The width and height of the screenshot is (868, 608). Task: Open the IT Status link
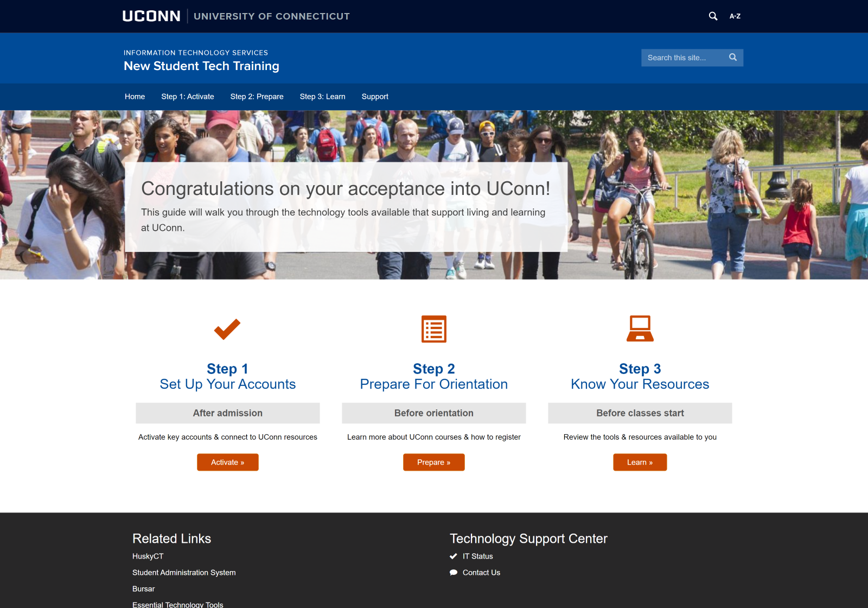[x=478, y=556]
